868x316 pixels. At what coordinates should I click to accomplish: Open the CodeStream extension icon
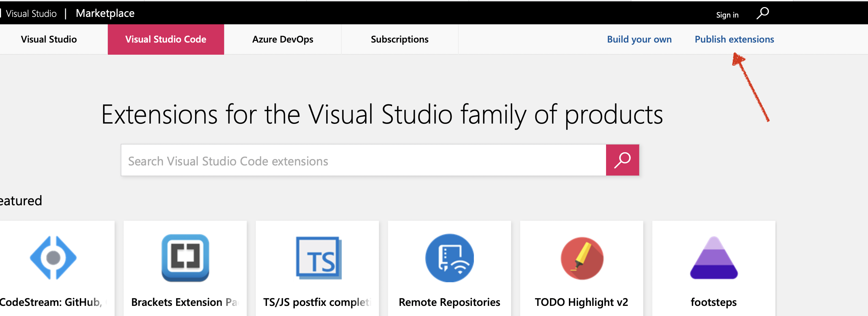53,258
